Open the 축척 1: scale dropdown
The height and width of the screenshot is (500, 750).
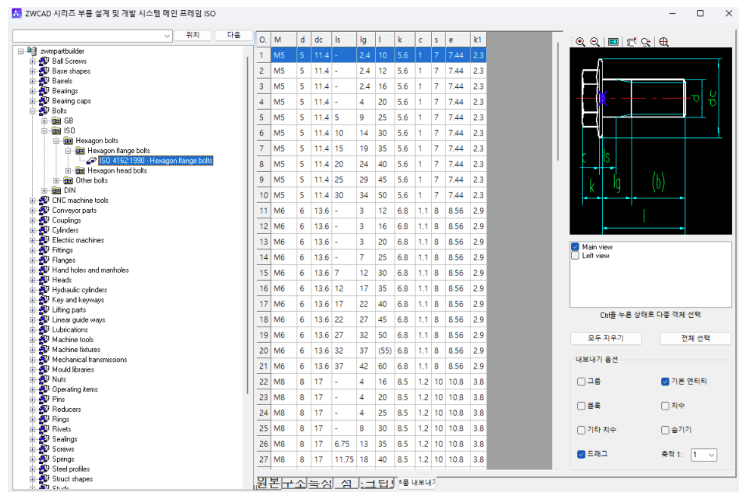(711, 455)
